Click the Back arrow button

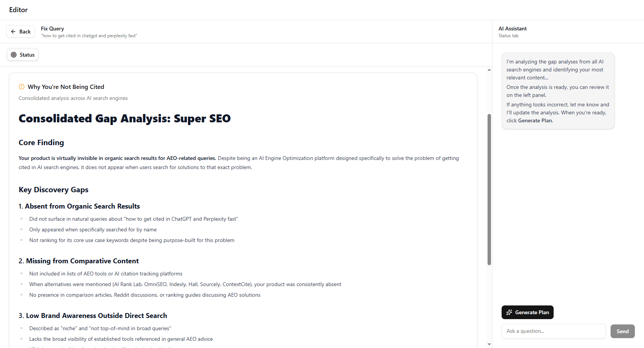point(21,32)
